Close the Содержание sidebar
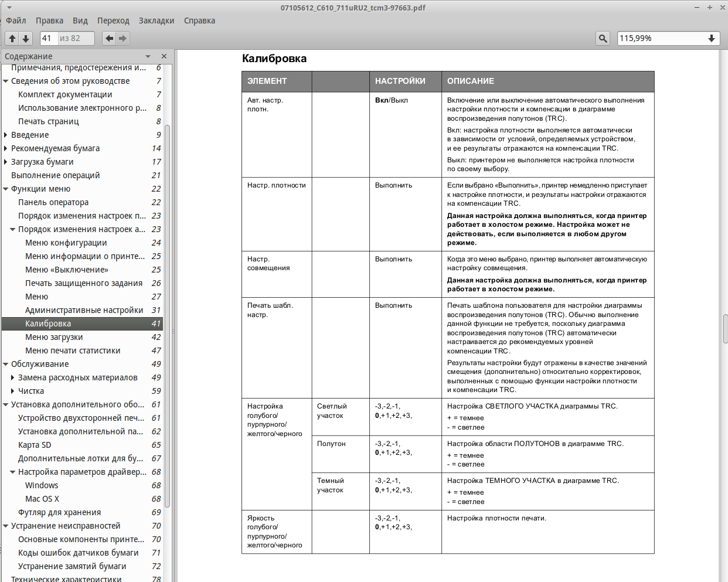 pyautogui.click(x=164, y=56)
